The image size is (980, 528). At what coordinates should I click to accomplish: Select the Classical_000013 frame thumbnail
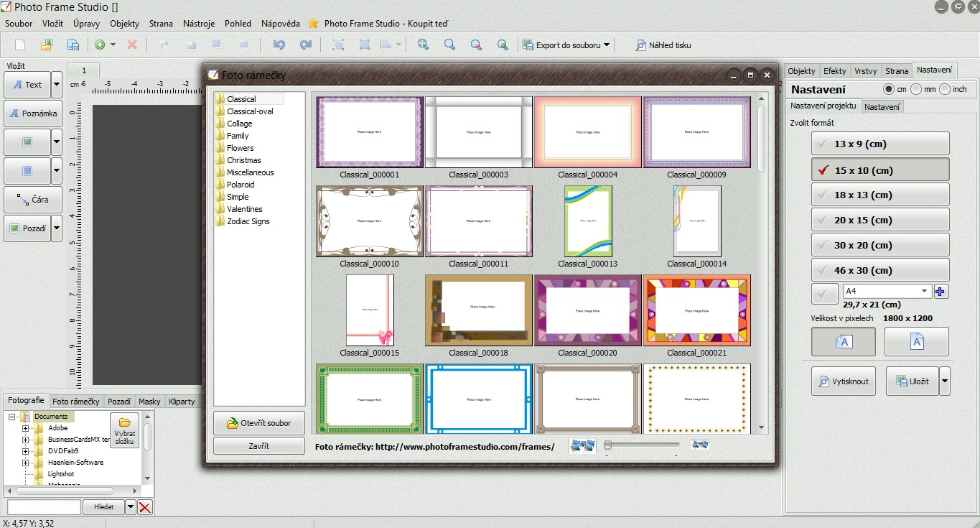click(588, 221)
